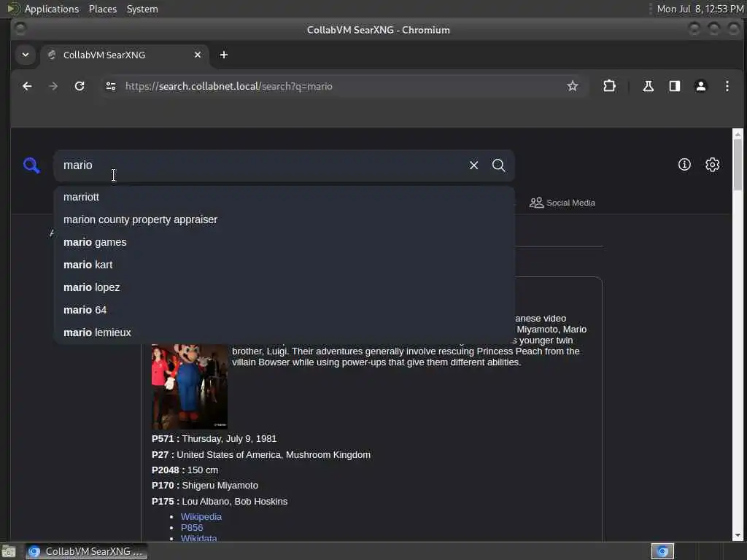Image resolution: width=747 pixels, height=560 pixels.
Task: Click the clock showing Mon Jul 8
Action: pyautogui.click(x=700, y=9)
